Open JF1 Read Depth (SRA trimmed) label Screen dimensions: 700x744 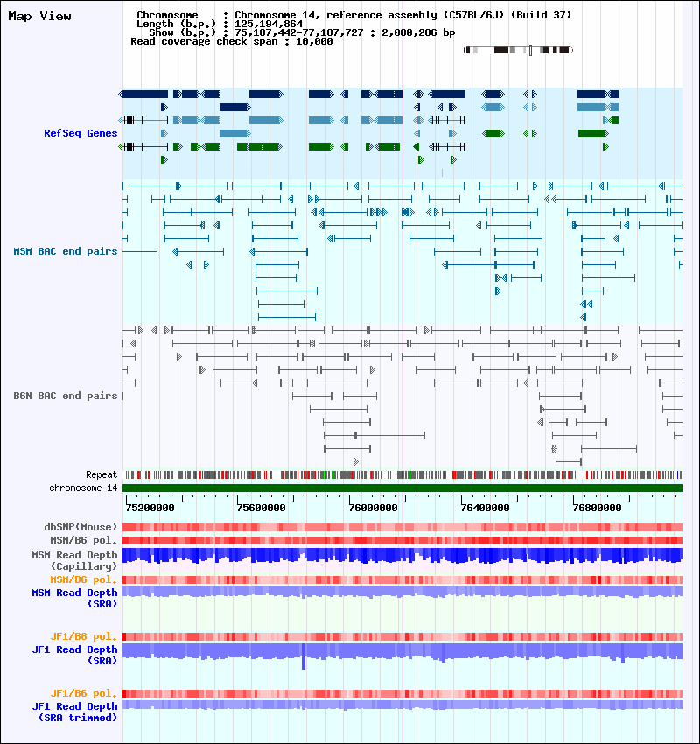74,712
